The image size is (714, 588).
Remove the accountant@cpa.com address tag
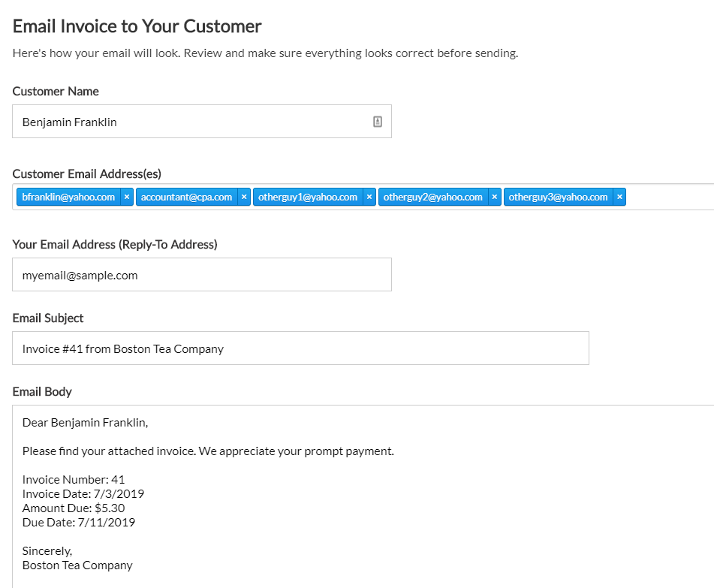pos(244,197)
